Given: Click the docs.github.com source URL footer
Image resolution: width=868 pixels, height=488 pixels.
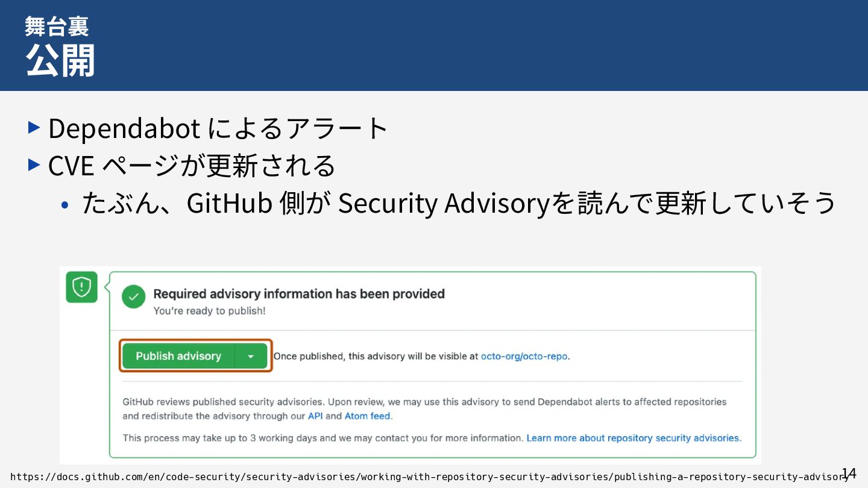Looking at the screenshot, I should (422, 477).
